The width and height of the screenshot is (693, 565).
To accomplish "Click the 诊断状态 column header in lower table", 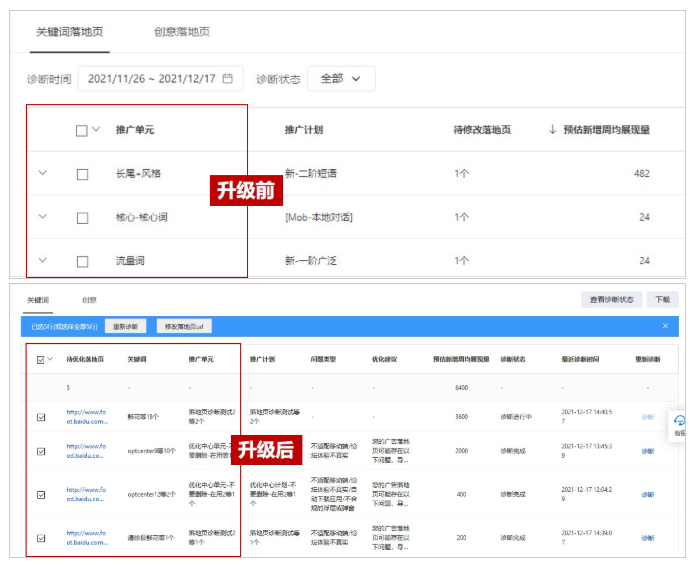I will [x=513, y=359].
